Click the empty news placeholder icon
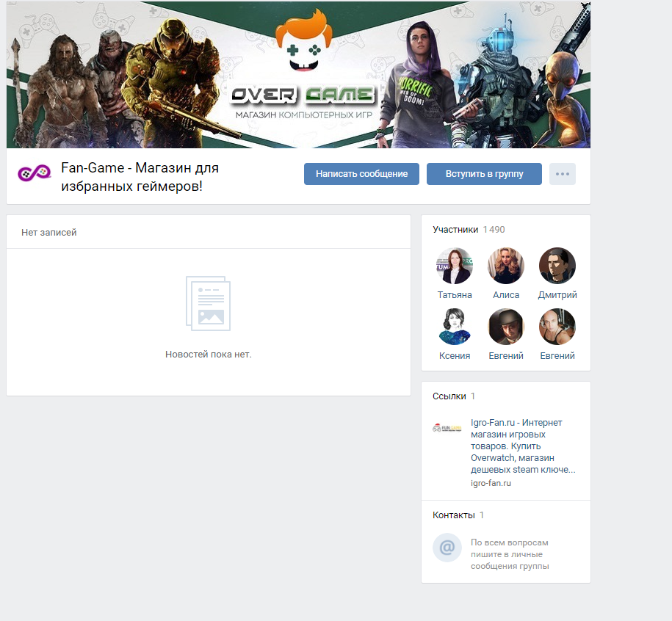This screenshot has width=672, height=621. [x=208, y=303]
